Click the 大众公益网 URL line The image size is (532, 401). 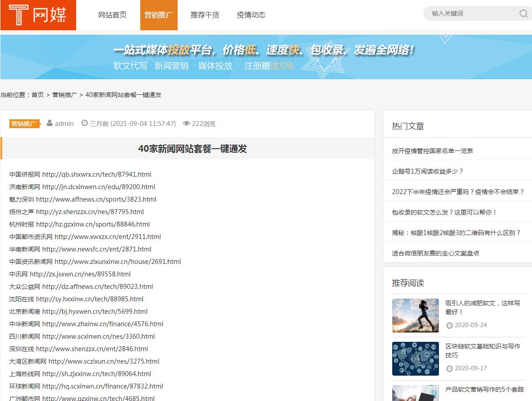(x=81, y=287)
